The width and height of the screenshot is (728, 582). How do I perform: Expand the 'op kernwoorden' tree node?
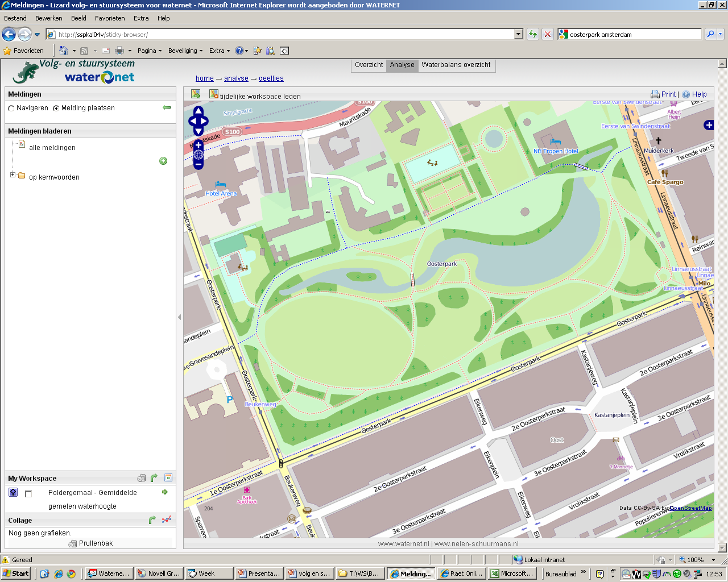(x=13, y=175)
